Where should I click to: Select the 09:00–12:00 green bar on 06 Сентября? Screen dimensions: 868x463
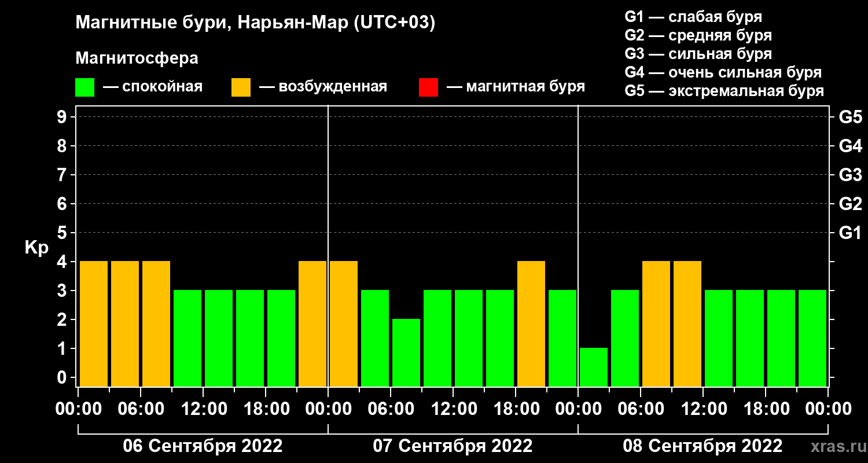tap(187, 338)
